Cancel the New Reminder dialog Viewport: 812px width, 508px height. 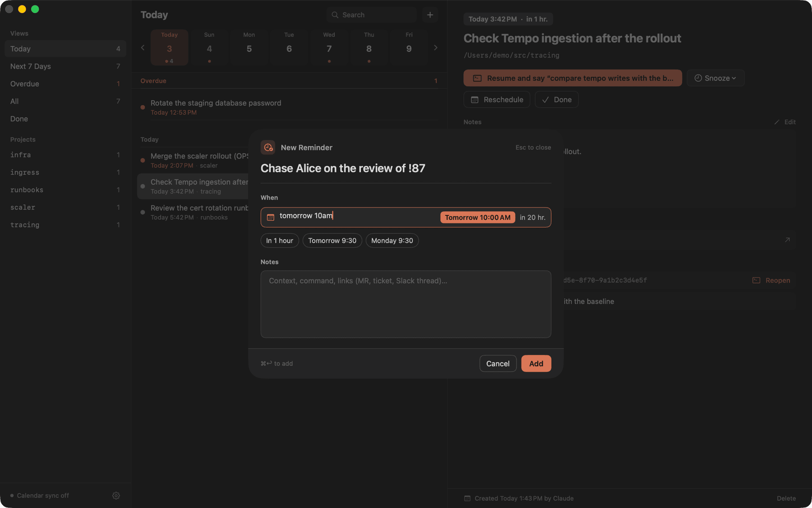click(x=498, y=364)
